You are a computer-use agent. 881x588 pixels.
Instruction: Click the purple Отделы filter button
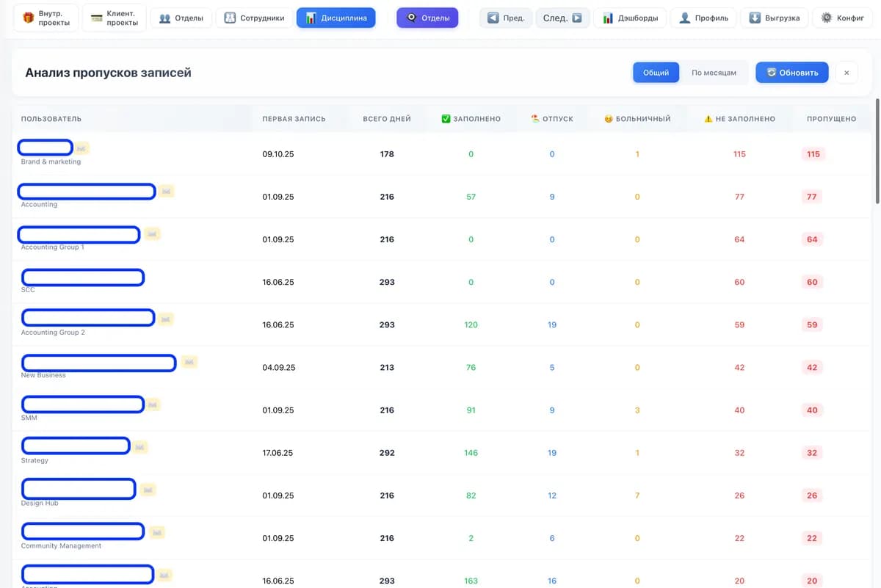tap(427, 18)
